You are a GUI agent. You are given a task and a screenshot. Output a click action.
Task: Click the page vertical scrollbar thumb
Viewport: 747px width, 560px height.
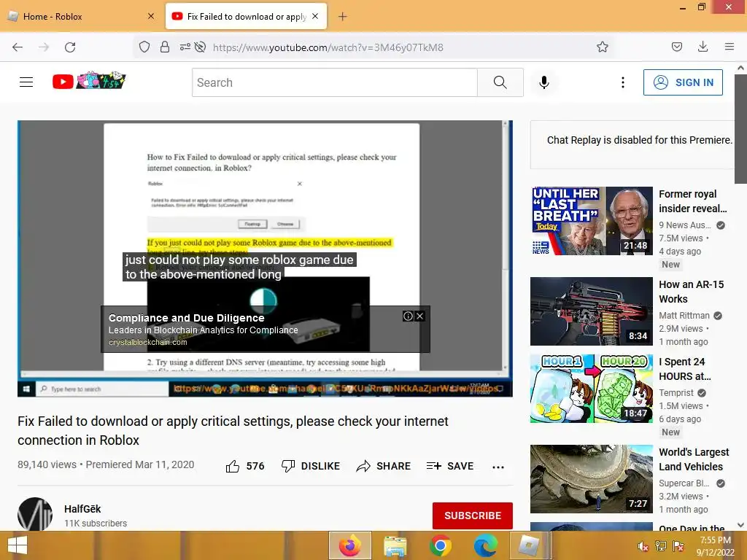(740, 128)
